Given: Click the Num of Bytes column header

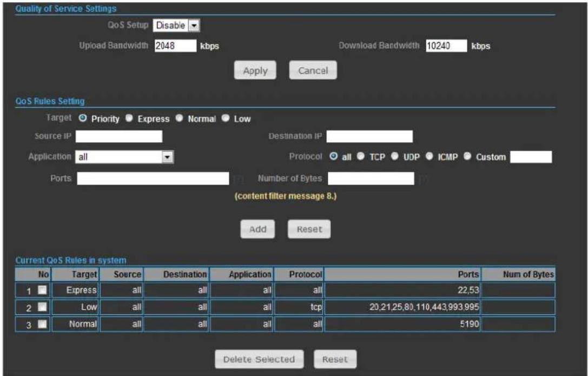Looking at the screenshot, I should pos(519,274).
